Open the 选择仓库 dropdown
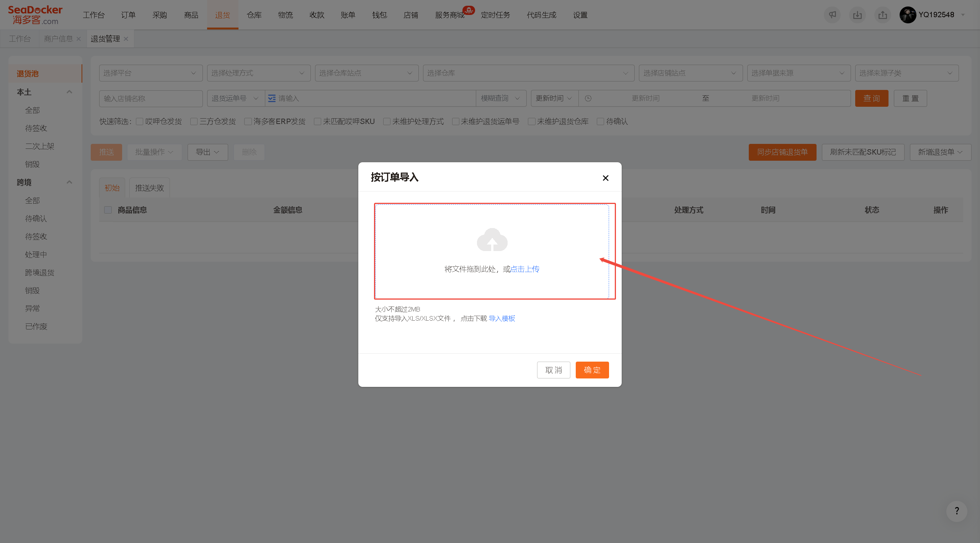 pos(529,73)
